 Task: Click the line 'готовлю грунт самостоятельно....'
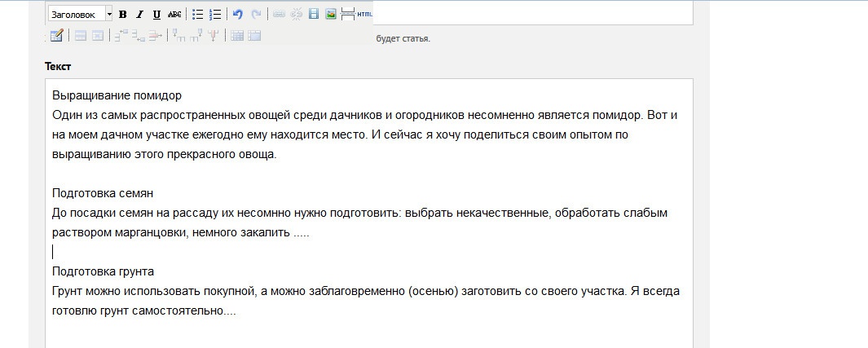pyautogui.click(x=144, y=311)
